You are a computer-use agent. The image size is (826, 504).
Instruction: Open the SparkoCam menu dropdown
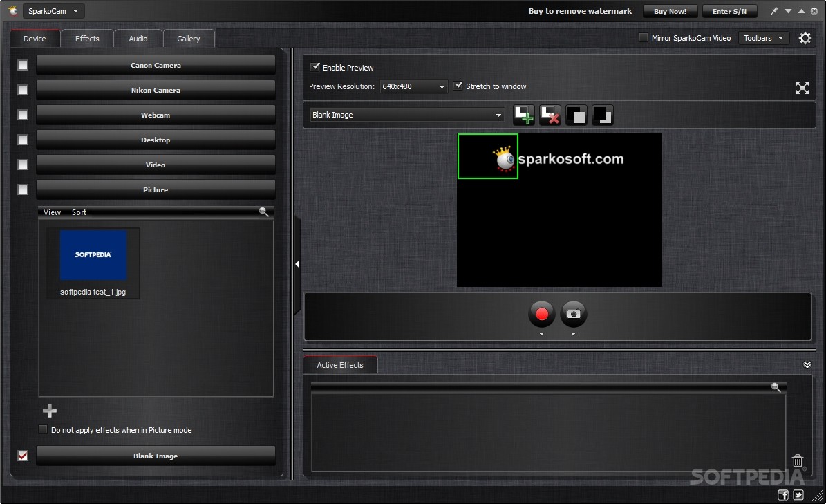coord(53,11)
